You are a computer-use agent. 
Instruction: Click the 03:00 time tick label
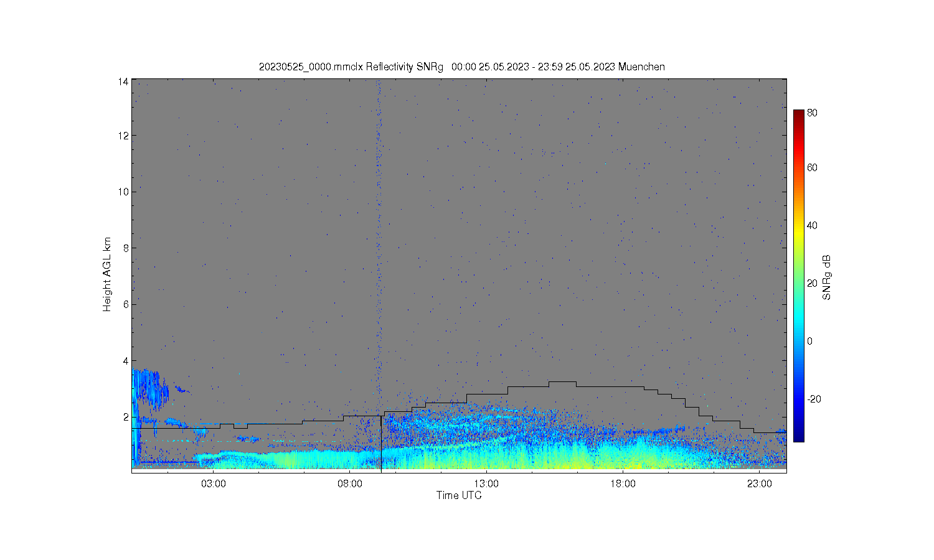pyautogui.click(x=214, y=483)
